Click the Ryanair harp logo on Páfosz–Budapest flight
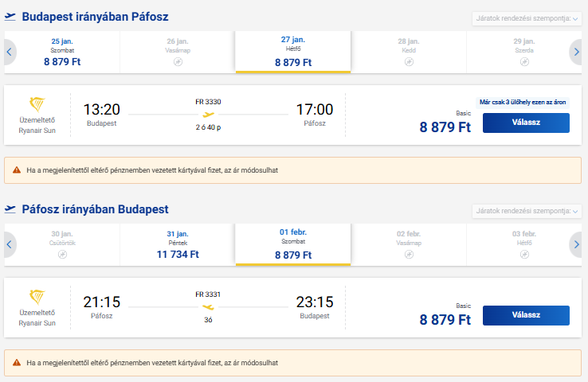The height and width of the screenshot is (382, 588). [37, 297]
